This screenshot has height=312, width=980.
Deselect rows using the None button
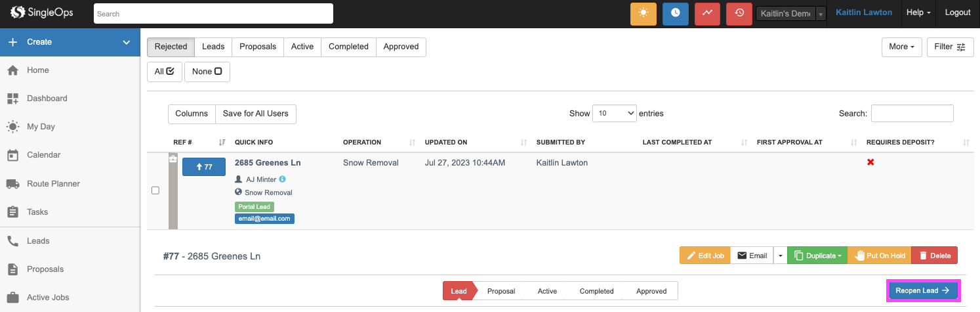(x=207, y=72)
